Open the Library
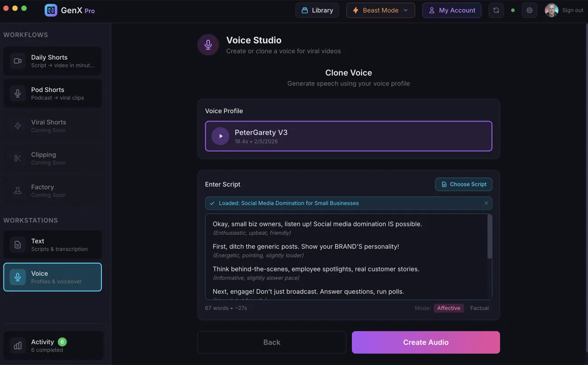588x365 pixels. click(317, 9)
